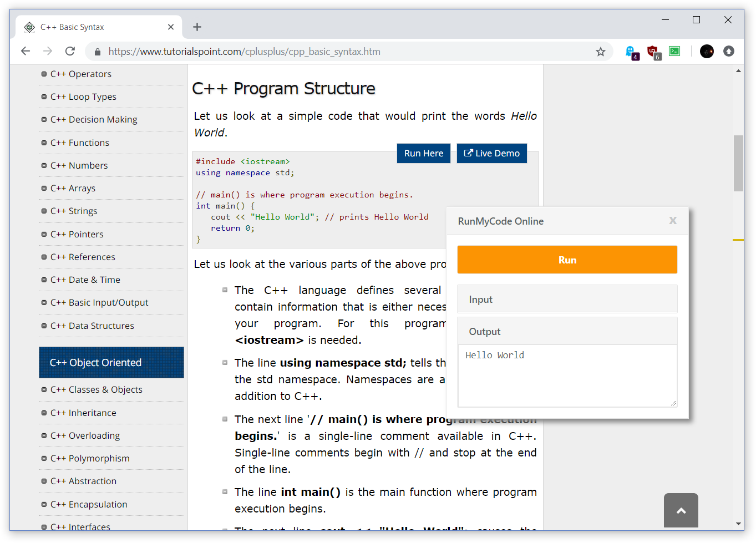
Task: Click the C++ Object Oriented header
Action: [x=111, y=362]
